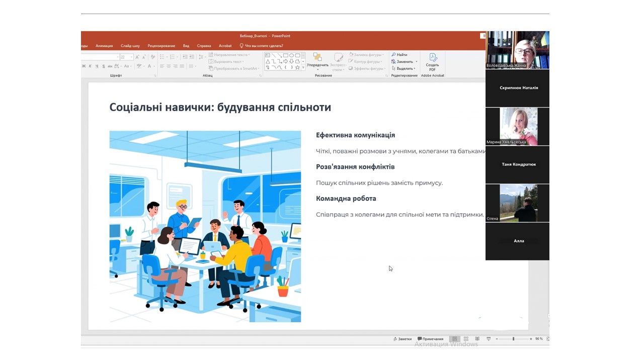Switch to slide sorter view icon
The image size is (644, 362).
[466, 339]
